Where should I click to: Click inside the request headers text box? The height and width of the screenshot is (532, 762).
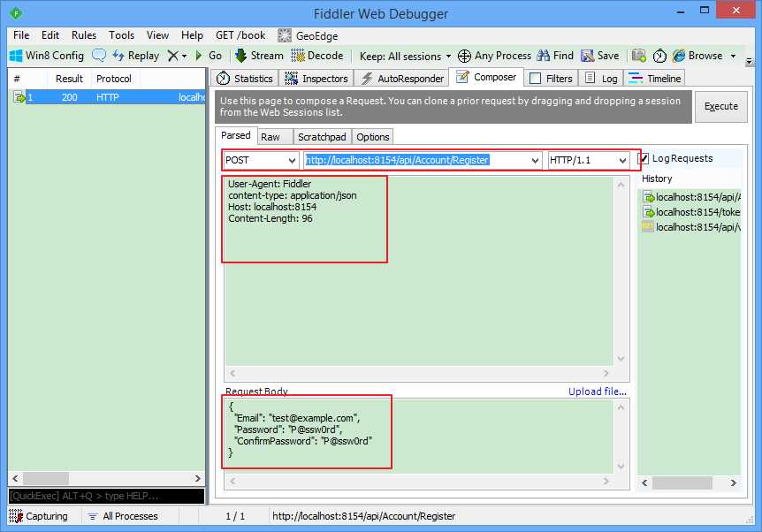pos(419,271)
